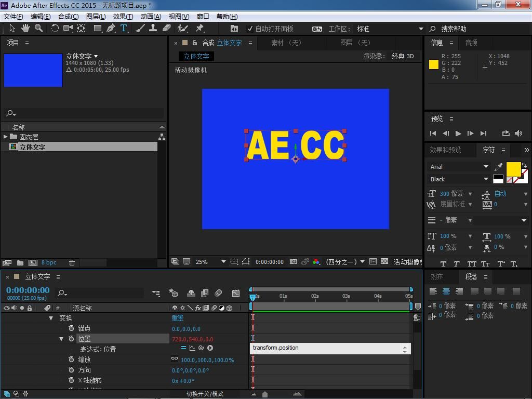532x399 pixels.
Task: Click the expression pick whip icon
Action: tap(201, 348)
